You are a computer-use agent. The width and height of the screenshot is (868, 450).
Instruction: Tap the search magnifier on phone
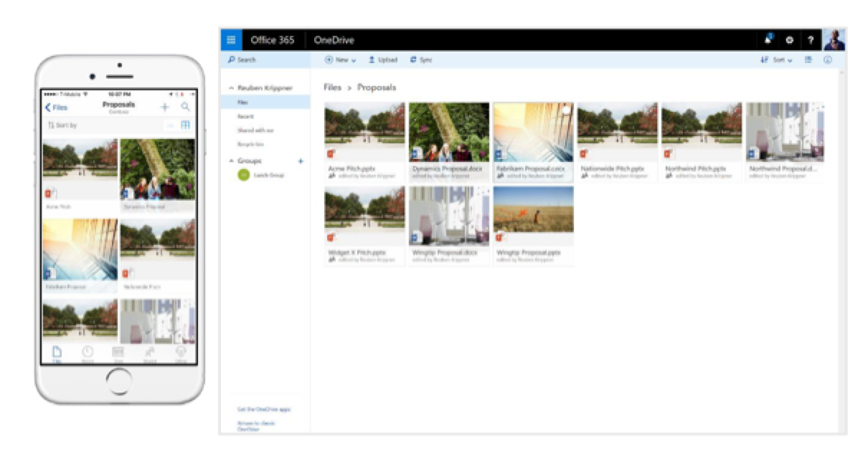point(185,107)
